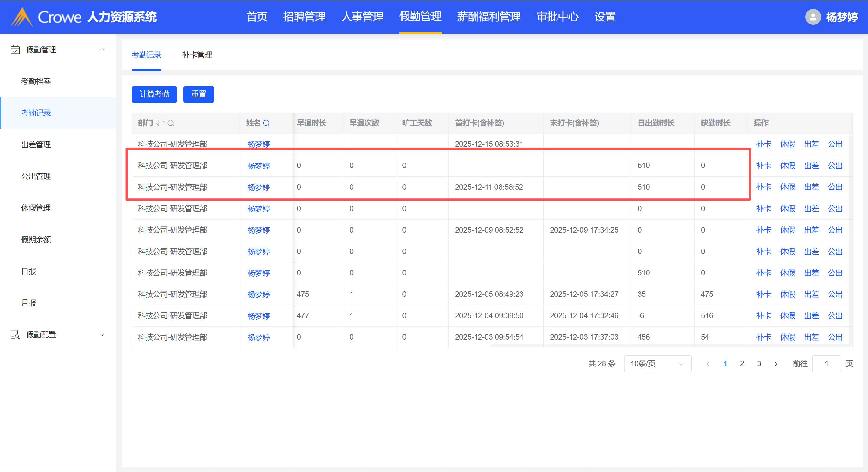
Task: Go to next page with right arrow
Action: pyautogui.click(x=776, y=364)
